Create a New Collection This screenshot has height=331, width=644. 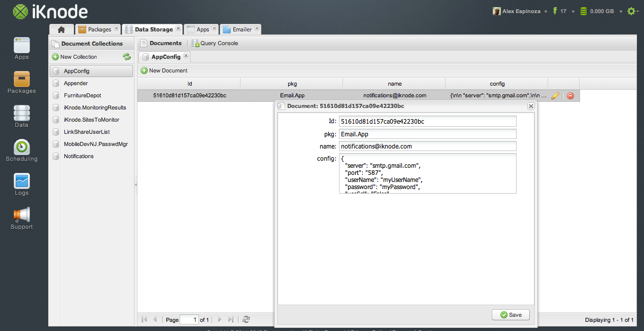pos(74,57)
